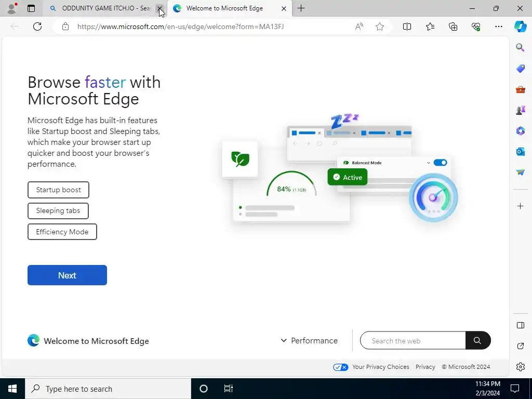Select Sleeping tabs option
532x399 pixels.
[x=58, y=211]
